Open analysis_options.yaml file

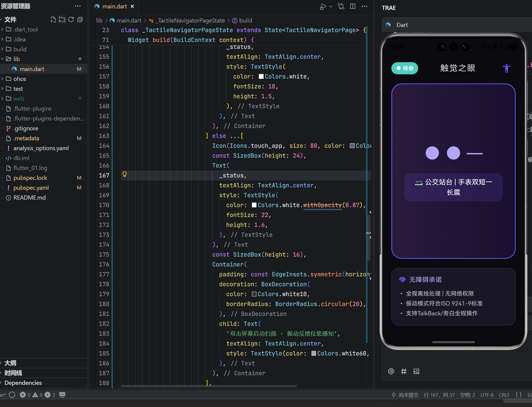click(43, 148)
